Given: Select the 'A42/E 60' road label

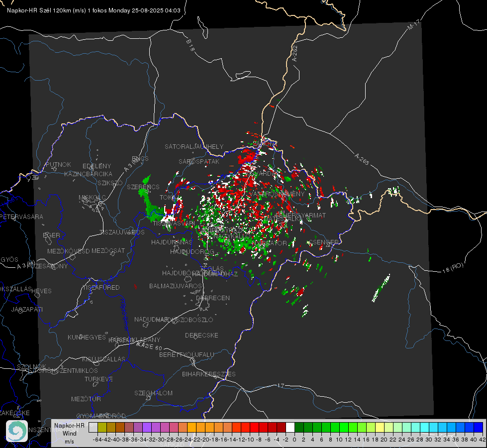Looking at the screenshot, I should (x=149, y=345).
